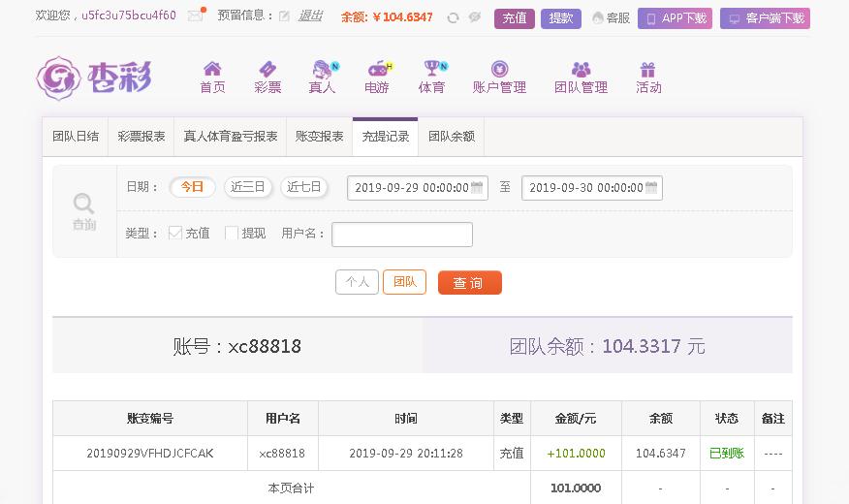Click 时间 column header
The height and width of the screenshot is (504, 849).
pos(406,419)
